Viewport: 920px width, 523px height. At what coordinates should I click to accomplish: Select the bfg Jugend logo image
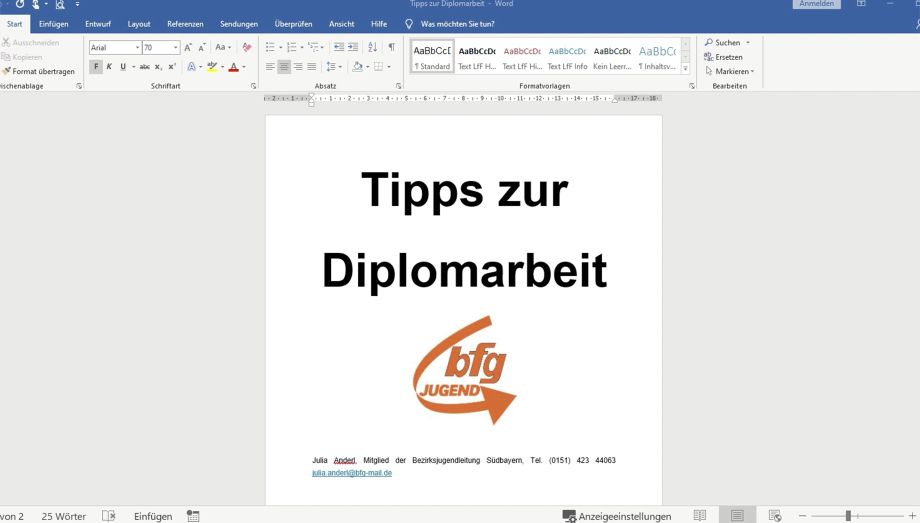click(464, 370)
